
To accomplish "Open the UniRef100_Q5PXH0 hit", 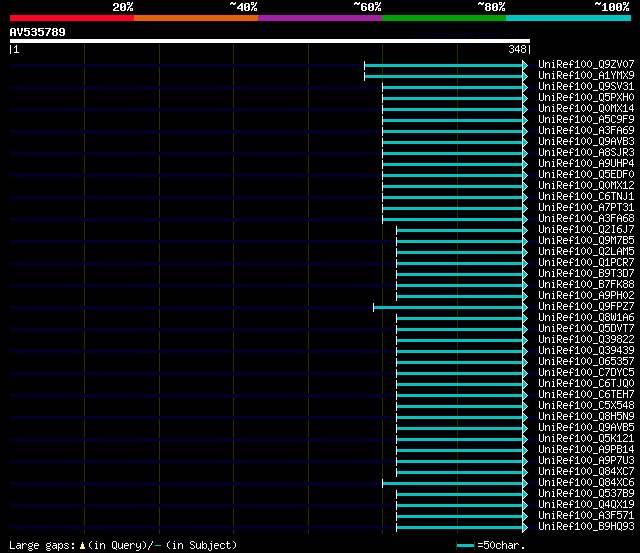I will 586,98.
